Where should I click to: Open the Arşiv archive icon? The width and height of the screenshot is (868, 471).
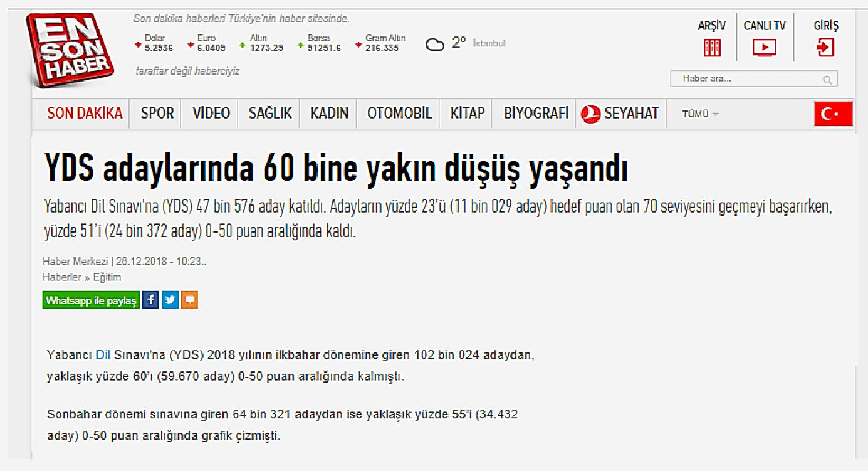pos(711,48)
